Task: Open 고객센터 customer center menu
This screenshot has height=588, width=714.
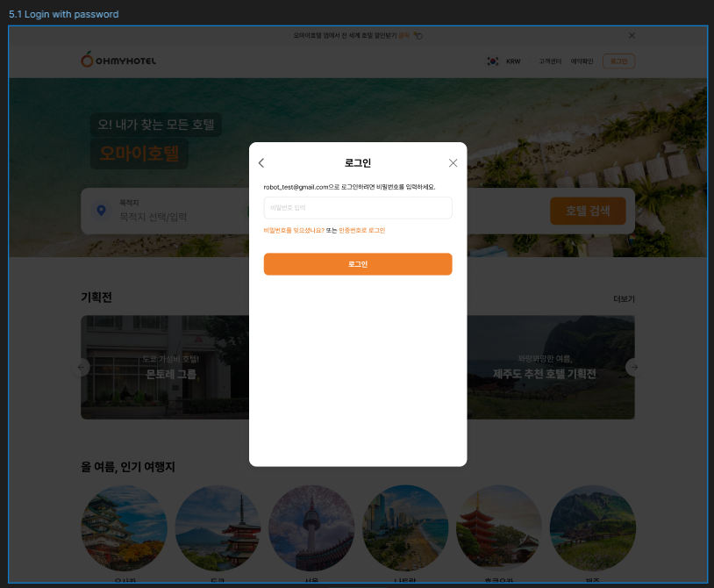Action: pos(550,61)
